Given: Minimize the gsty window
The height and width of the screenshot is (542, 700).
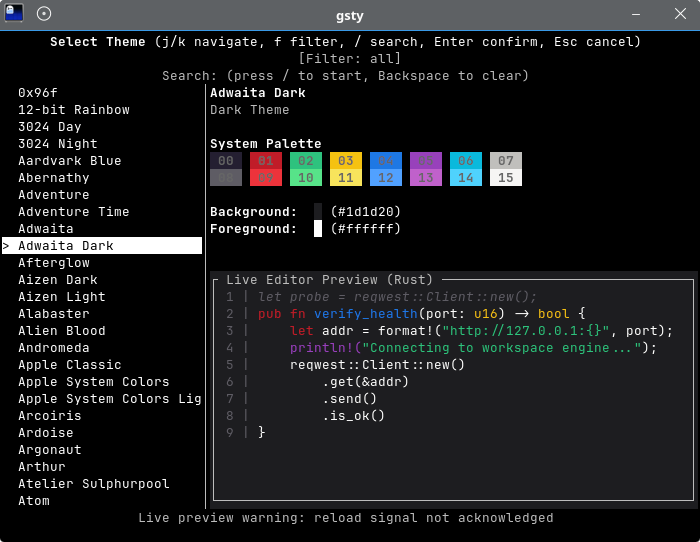Looking at the screenshot, I should click(636, 14).
